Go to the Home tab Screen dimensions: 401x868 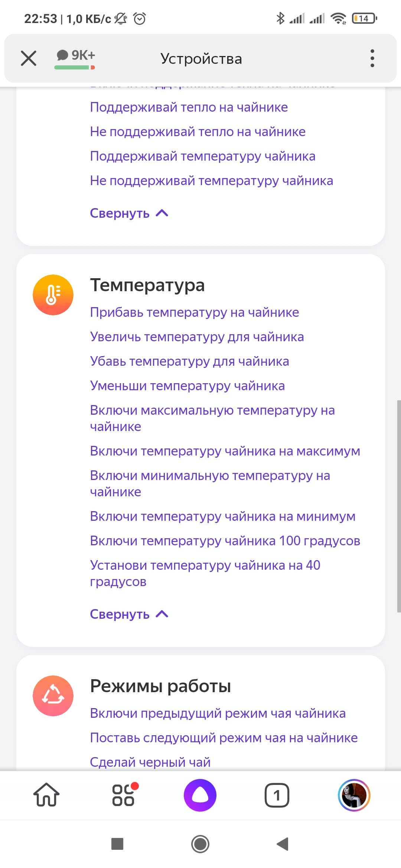click(x=46, y=795)
